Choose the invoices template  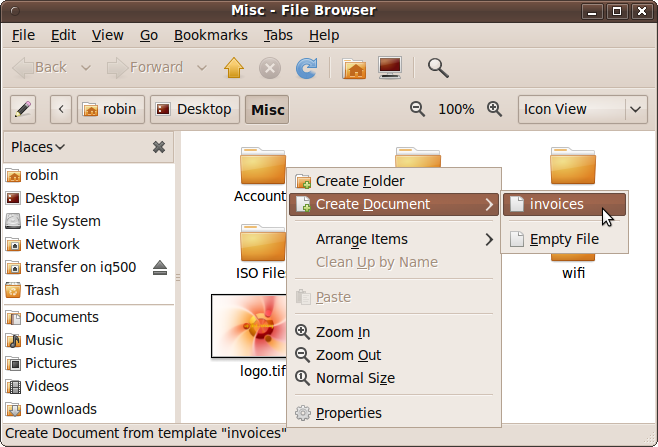click(x=564, y=204)
